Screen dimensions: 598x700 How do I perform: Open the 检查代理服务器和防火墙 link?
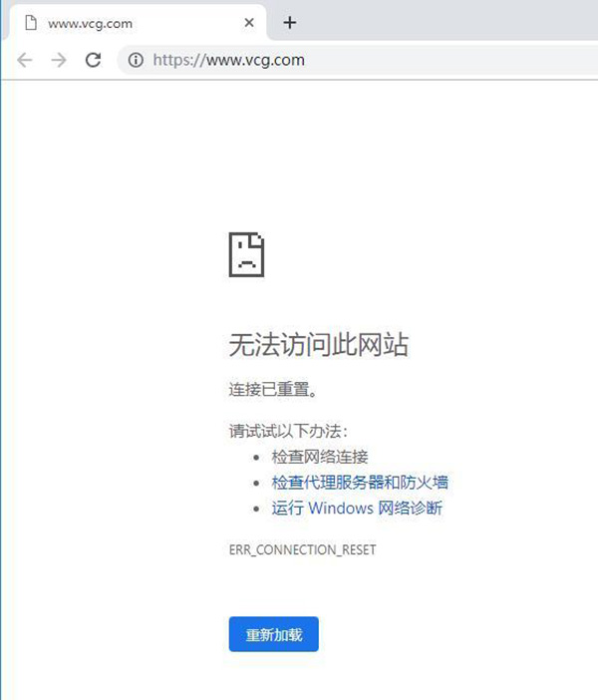coord(360,483)
